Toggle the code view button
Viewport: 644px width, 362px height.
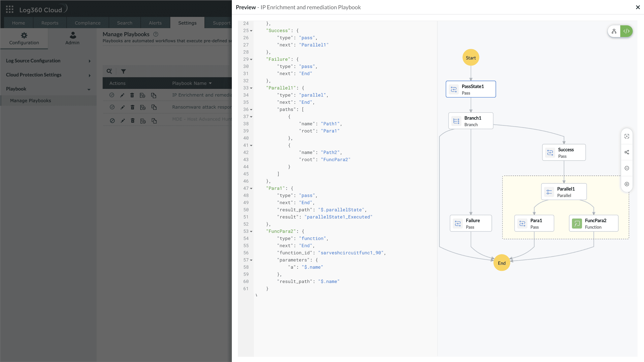pyautogui.click(x=626, y=31)
